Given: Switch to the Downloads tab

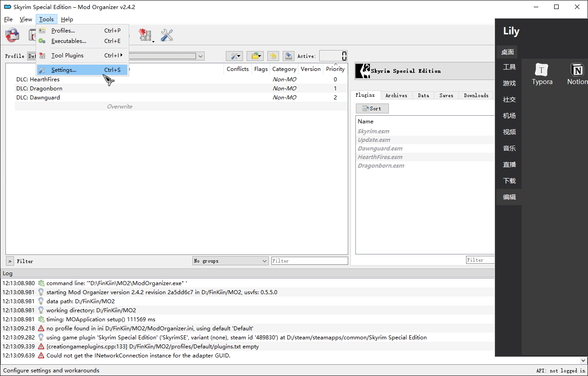Looking at the screenshot, I should tap(476, 95).
